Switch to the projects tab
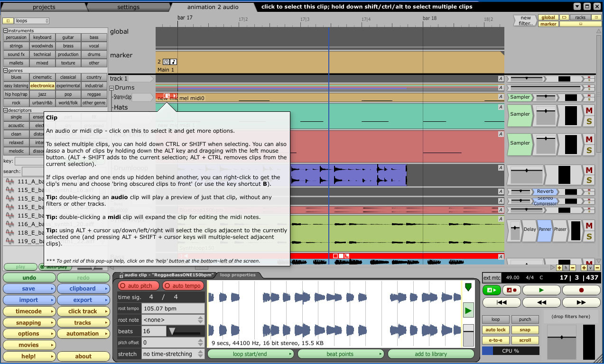This screenshot has height=364, width=604. coord(44,7)
